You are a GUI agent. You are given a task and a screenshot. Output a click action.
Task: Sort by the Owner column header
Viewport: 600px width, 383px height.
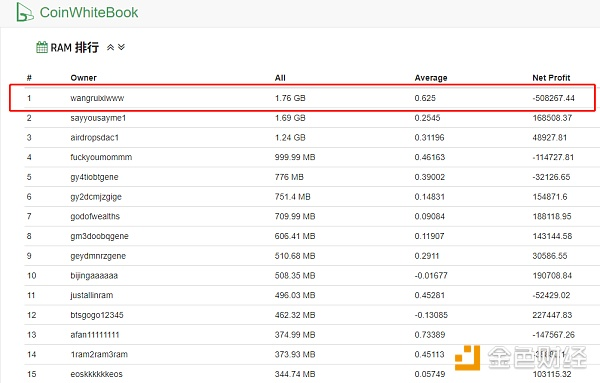83,78
